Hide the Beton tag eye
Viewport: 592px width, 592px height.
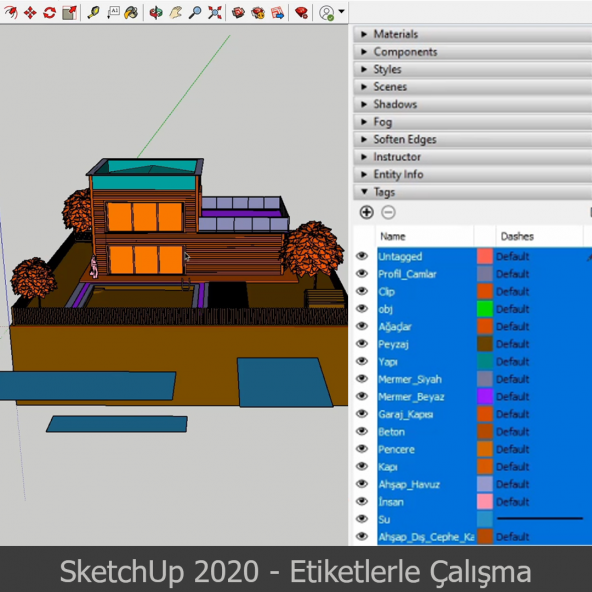(x=362, y=431)
